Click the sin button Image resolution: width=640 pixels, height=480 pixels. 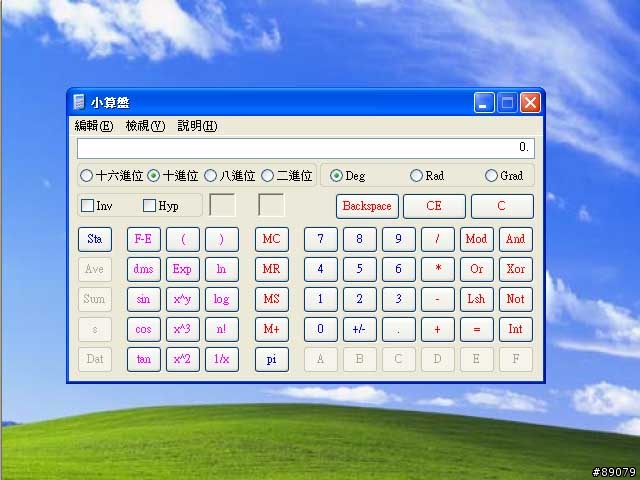144,299
